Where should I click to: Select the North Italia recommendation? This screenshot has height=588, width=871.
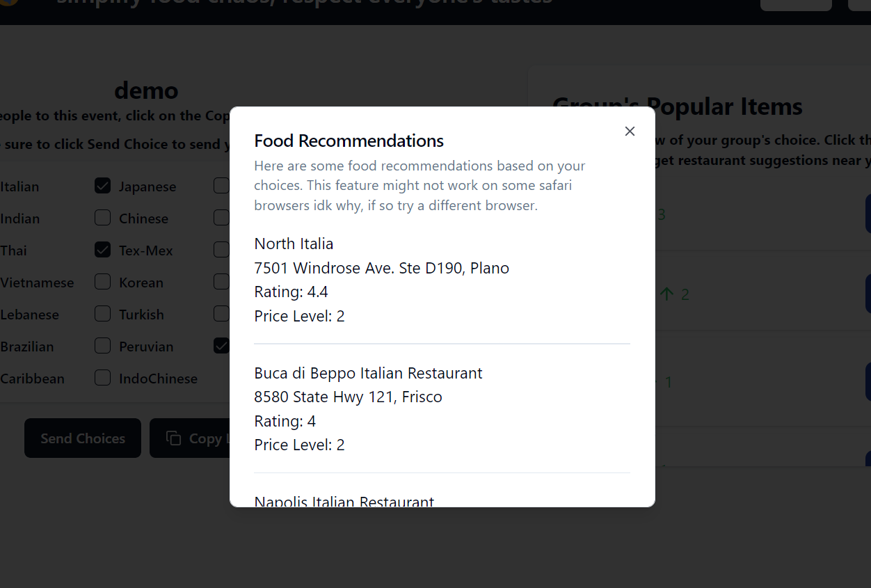click(x=294, y=244)
